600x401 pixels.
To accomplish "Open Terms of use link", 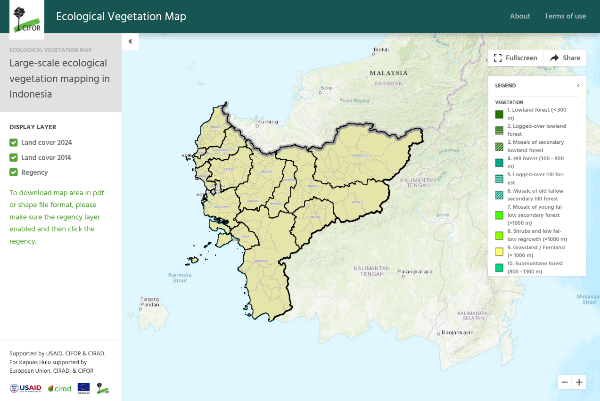I will point(565,16).
